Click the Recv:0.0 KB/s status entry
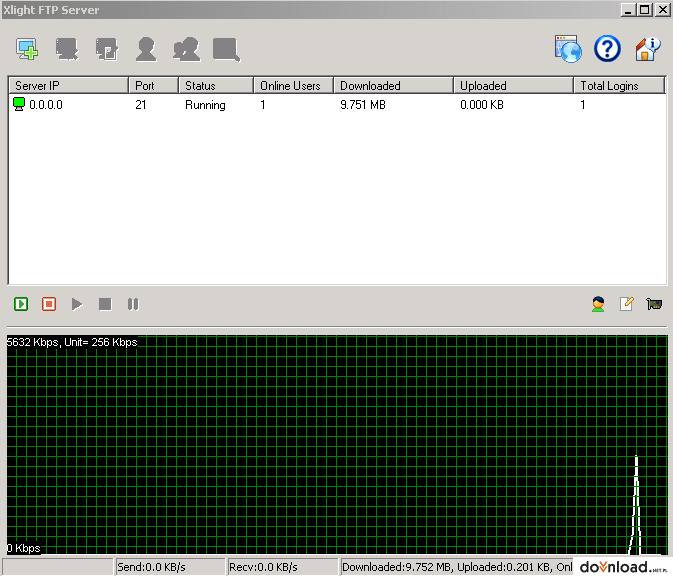 click(x=282, y=567)
